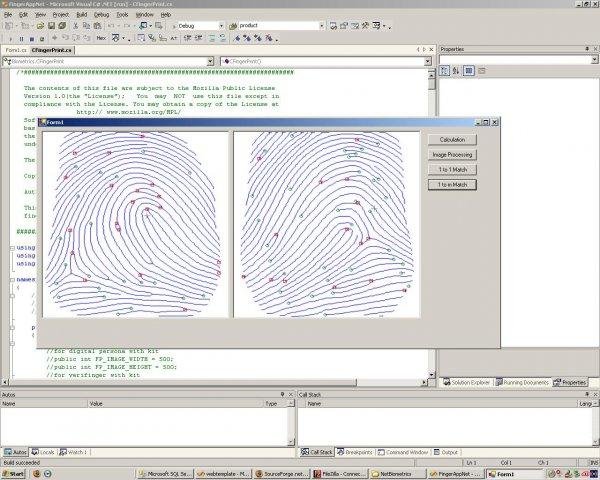
Task: Click the Restart debugging icon
Action: pyautogui.click(x=42, y=39)
